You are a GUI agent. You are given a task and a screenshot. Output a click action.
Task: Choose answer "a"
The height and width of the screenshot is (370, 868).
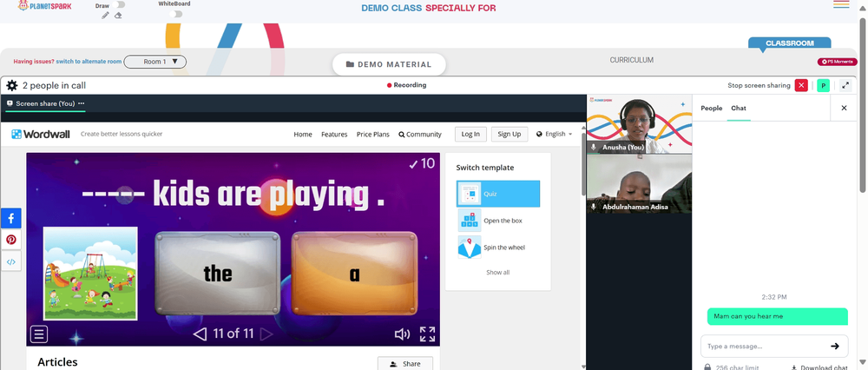pyautogui.click(x=354, y=273)
